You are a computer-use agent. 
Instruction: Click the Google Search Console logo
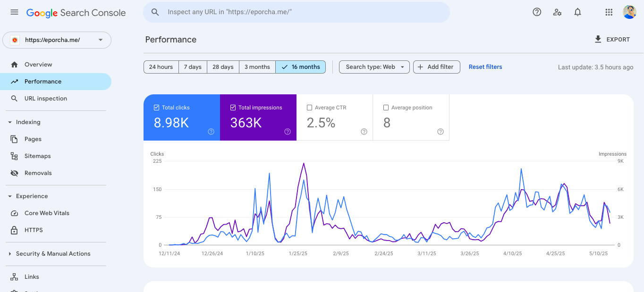coord(76,13)
